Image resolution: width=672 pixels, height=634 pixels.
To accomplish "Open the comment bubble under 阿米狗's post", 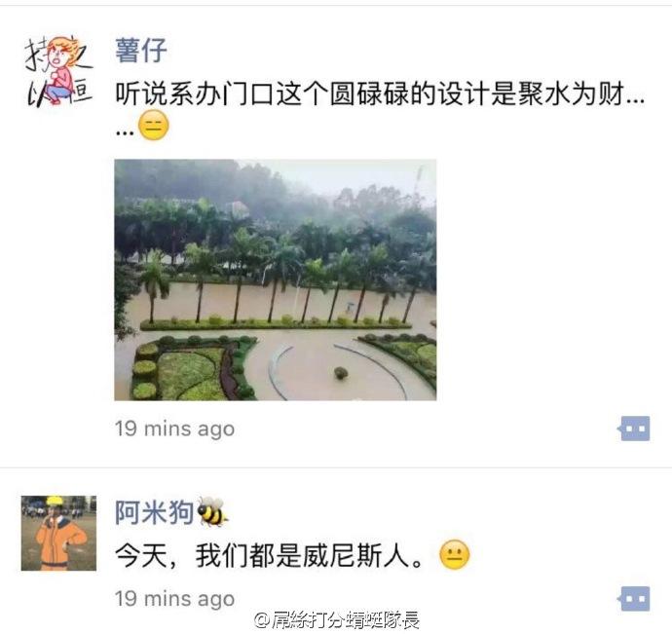I will (634, 599).
